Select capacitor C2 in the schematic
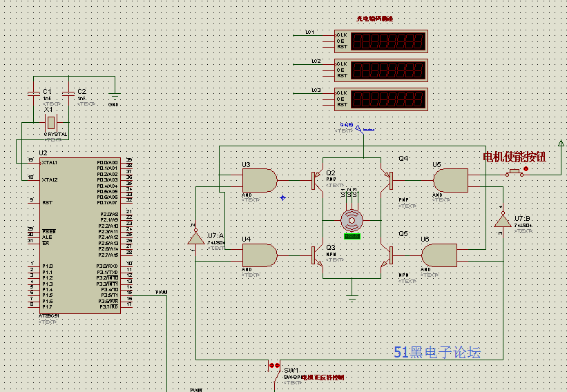The image size is (567, 392). 68,93
